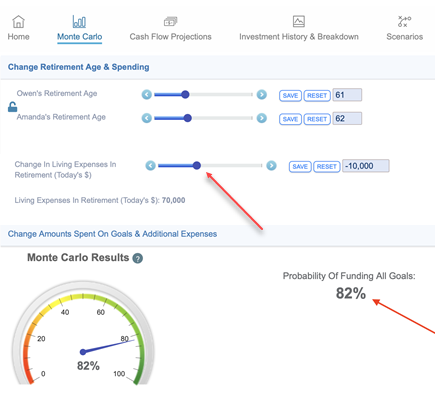Increase Amanda's Retirement Age with right arrow
This screenshot has width=435, height=398.
tap(262, 118)
